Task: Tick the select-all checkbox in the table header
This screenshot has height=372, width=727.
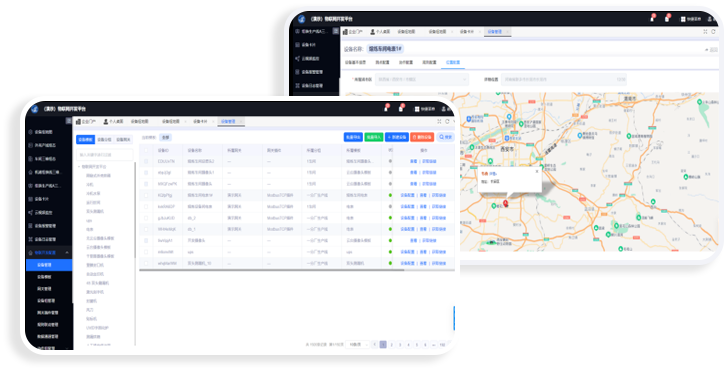Action: pos(146,150)
